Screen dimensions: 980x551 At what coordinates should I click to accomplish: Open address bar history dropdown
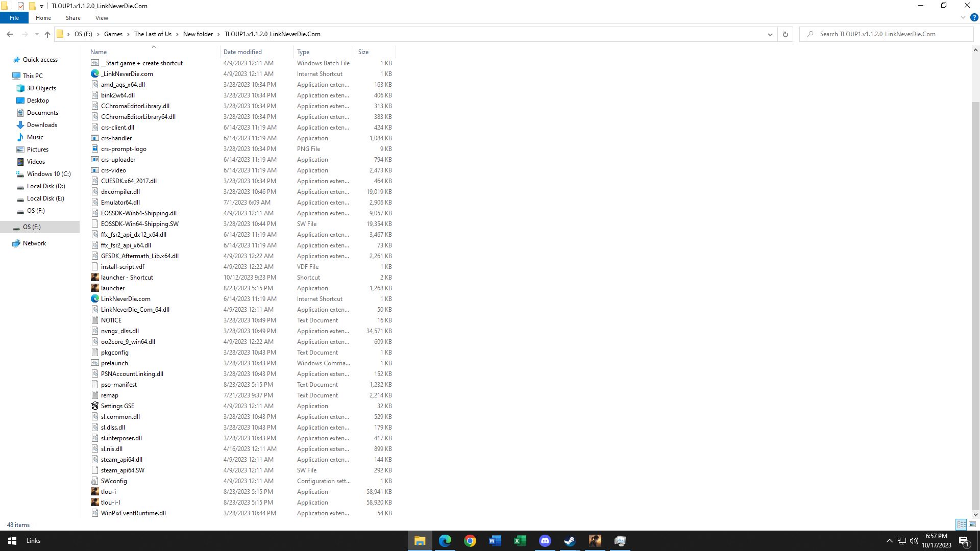point(770,34)
